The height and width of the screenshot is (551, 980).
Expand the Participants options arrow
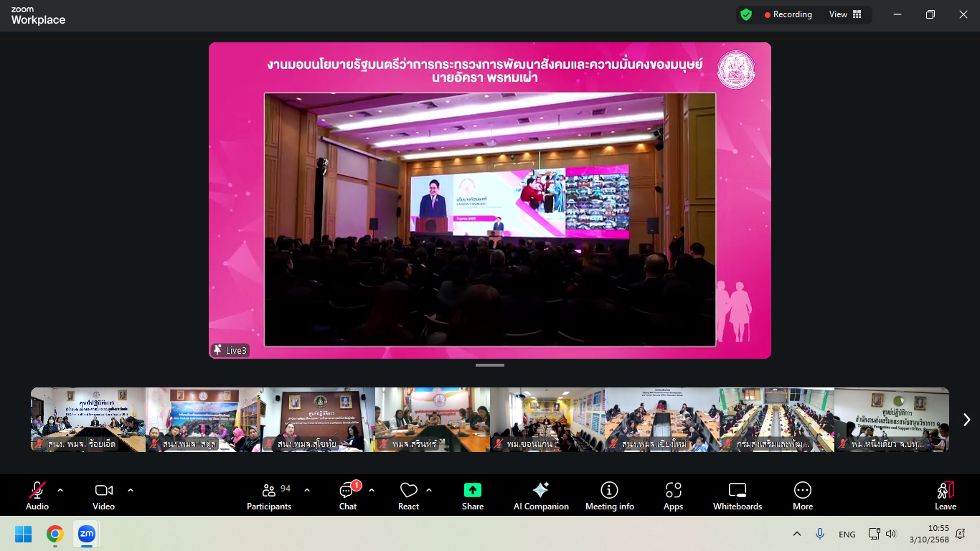pyautogui.click(x=307, y=490)
